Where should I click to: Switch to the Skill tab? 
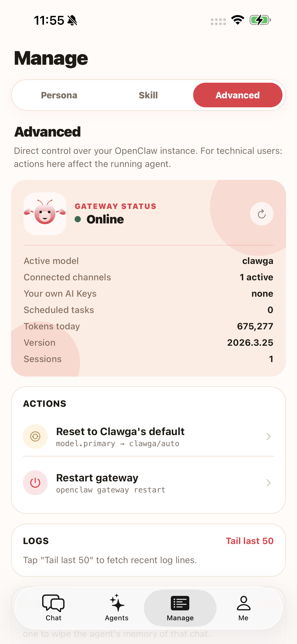point(148,95)
